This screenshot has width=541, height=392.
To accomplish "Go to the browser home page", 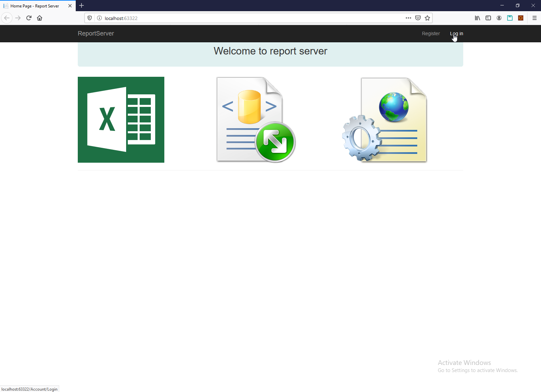I will 40,18.
